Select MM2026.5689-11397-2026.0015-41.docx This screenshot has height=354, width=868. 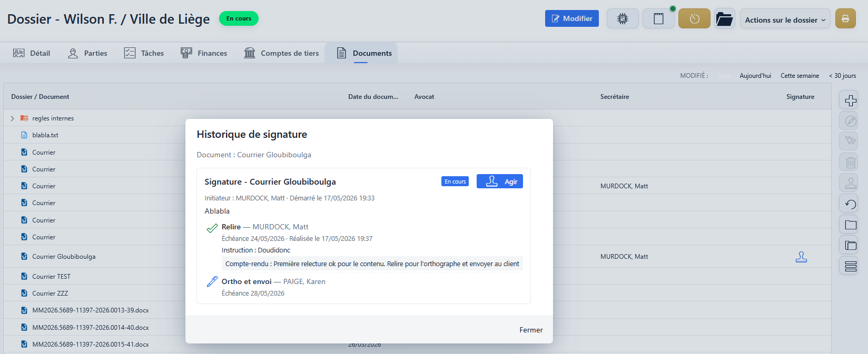tap(91, 345)
